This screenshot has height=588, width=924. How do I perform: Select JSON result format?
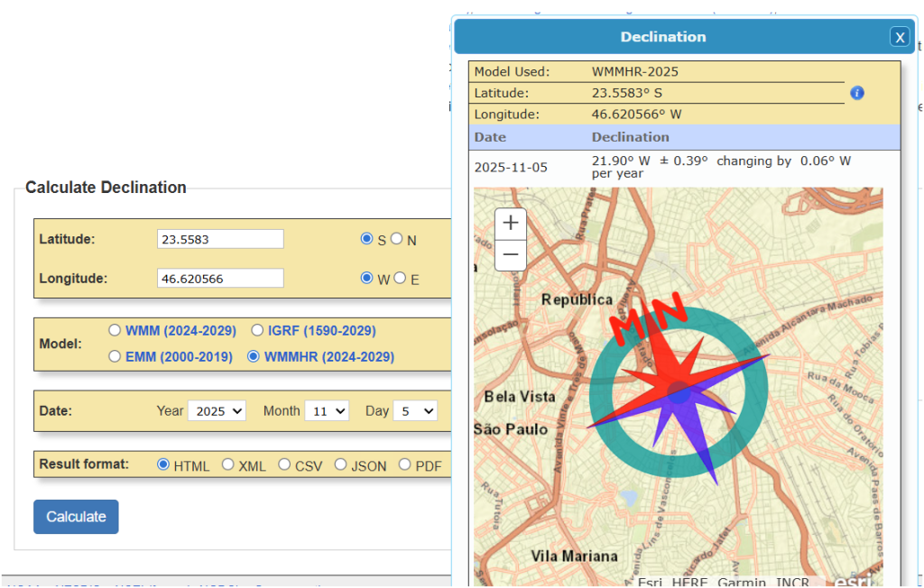click(x=340, y=464)
